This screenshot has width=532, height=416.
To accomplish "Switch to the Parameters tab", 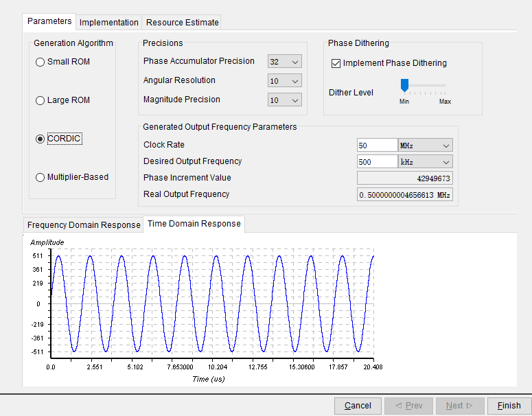I will pos(49,21).
